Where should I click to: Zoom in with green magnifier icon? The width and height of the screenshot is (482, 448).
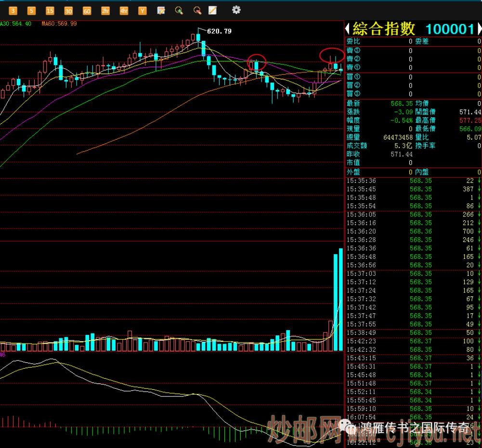click(179, 11)
